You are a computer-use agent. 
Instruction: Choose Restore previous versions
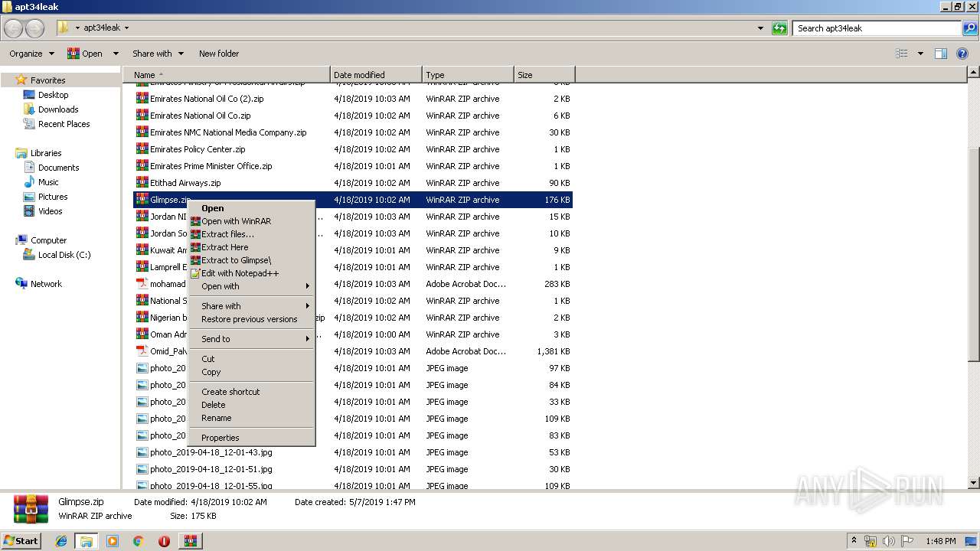click(x=252, y=319)
